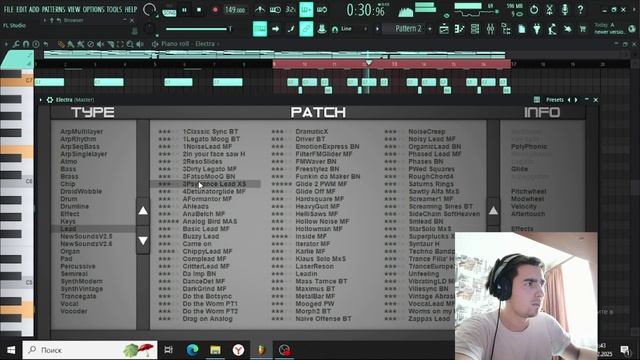This screenshot has width=640, height=360.
Task: Disable the highlighted overdub recording button
Action: 306,9
